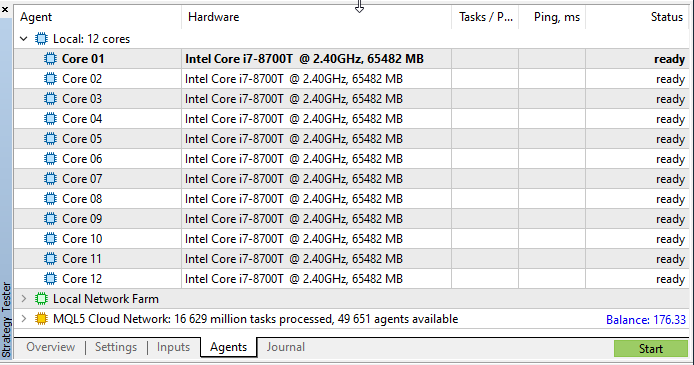694x365 pixels.
Task: Click the ready status of Core 09
Action: (671, 219)
